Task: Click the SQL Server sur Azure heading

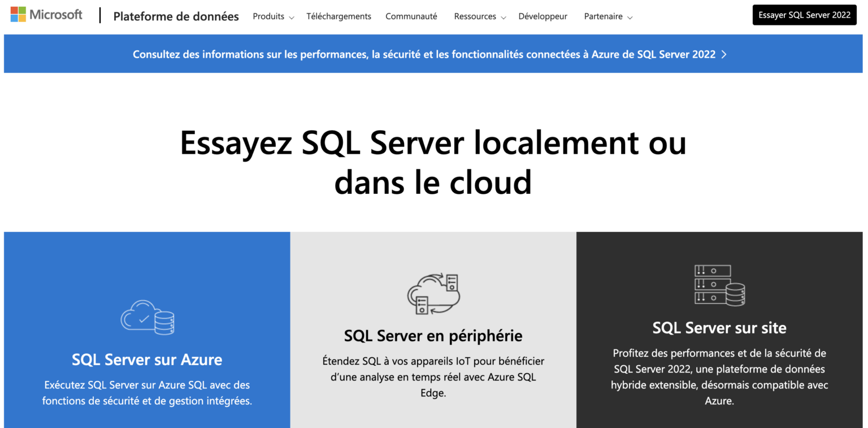Action: coord(147,360)
